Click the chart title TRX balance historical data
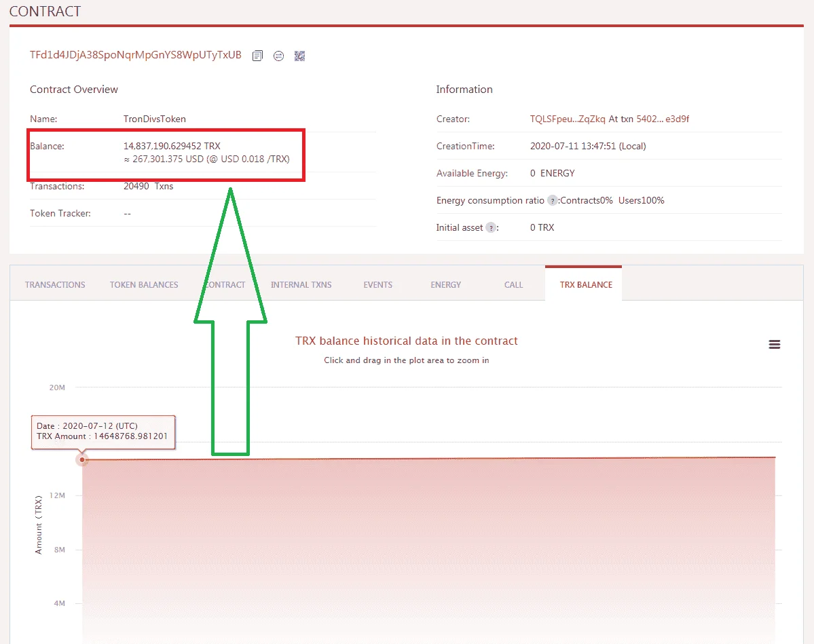The width and height of the screenshot is (814, 644). [407, 341]
